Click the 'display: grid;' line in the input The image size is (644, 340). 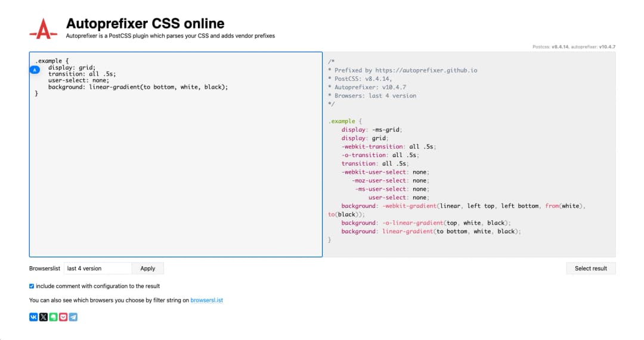(72, 67)
